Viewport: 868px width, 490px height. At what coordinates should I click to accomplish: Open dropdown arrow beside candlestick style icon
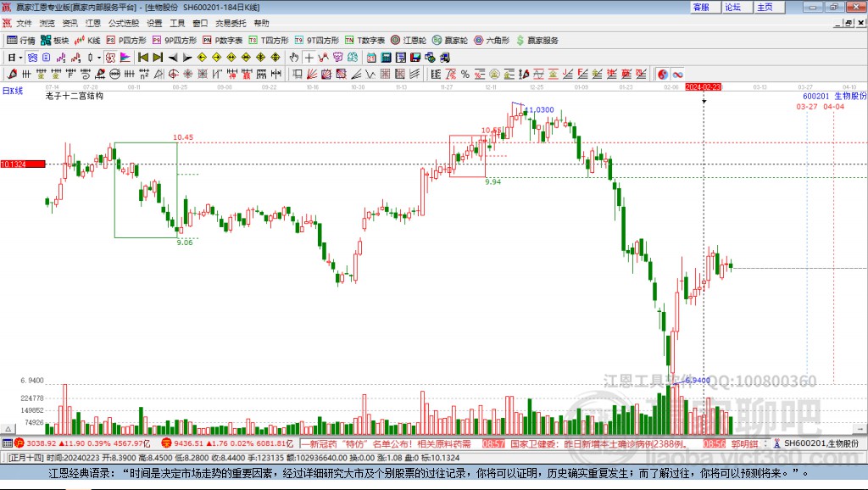pyautogui.click(x=99, y=58)
